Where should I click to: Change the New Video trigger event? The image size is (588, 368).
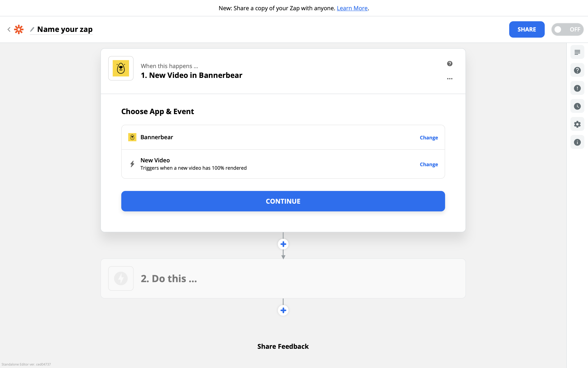coord(429,164)
